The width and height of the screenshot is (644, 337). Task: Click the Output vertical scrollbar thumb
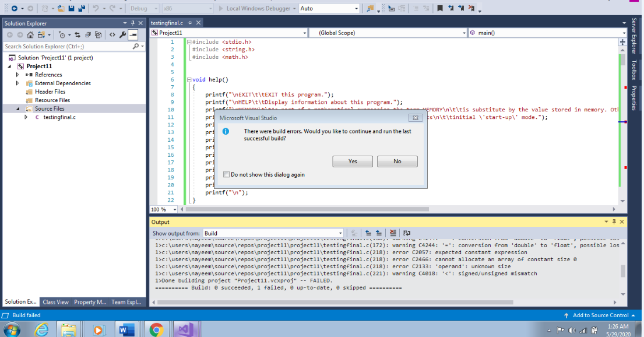pyautogui.click(x=623, y=271)
